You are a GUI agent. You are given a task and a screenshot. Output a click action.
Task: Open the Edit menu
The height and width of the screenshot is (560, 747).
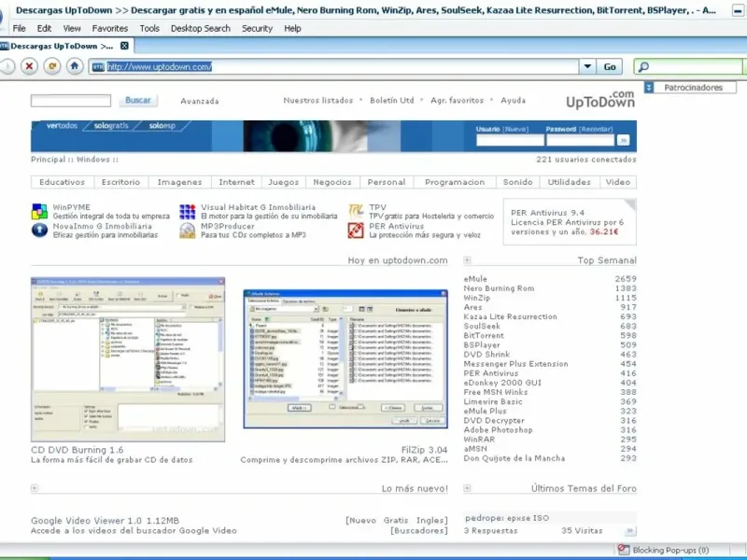(x=44, y=29)
